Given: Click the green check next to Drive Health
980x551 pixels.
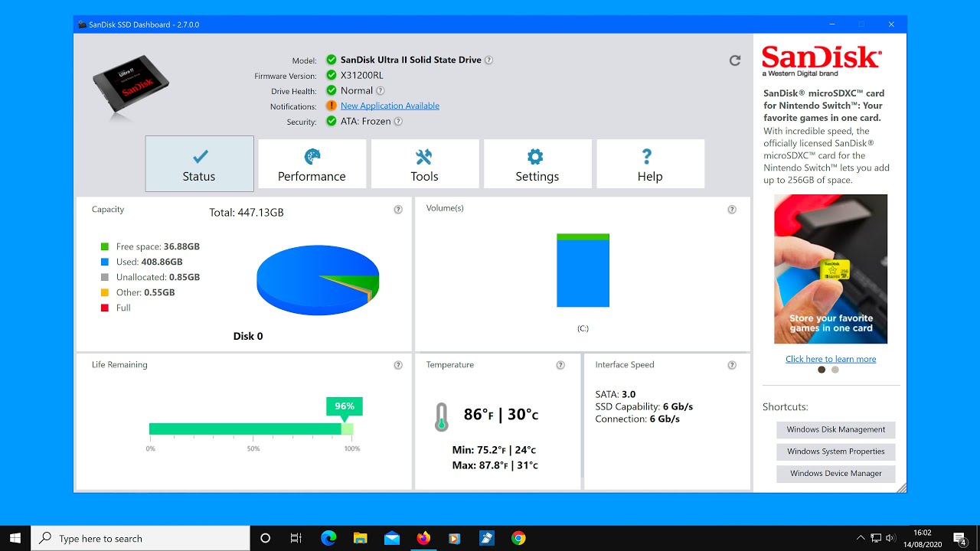Looking at the screenshot, I should point(331,90).
